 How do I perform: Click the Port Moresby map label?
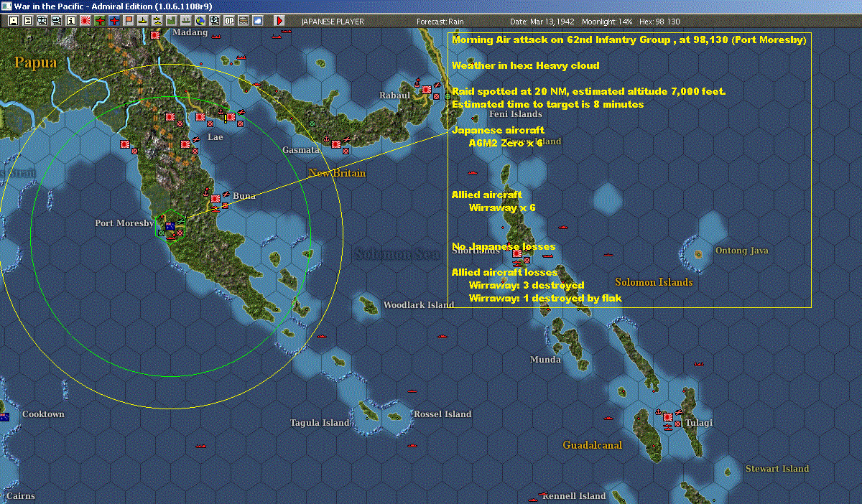point(124,223)
